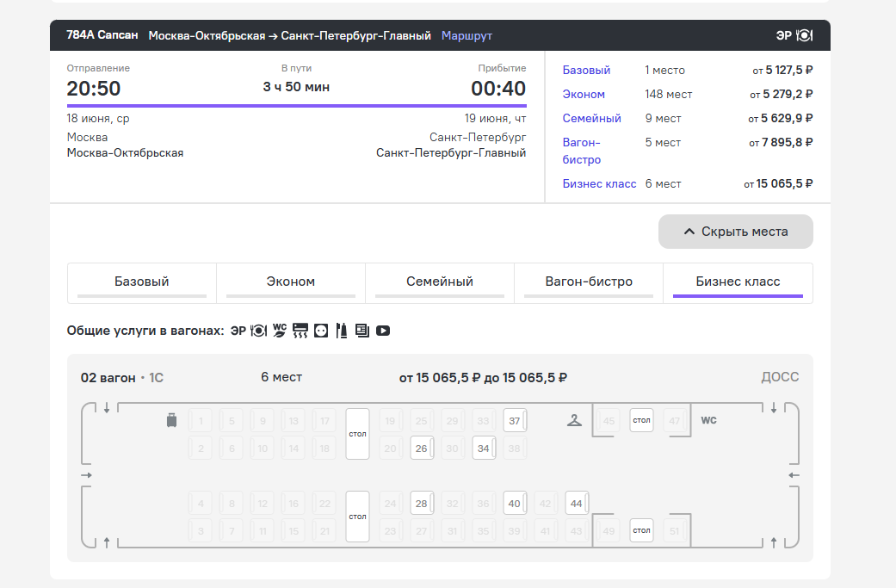Click the price от 5 127,5 ₽
The width and height of the screenshot is (896, 588).
point(782,71)
